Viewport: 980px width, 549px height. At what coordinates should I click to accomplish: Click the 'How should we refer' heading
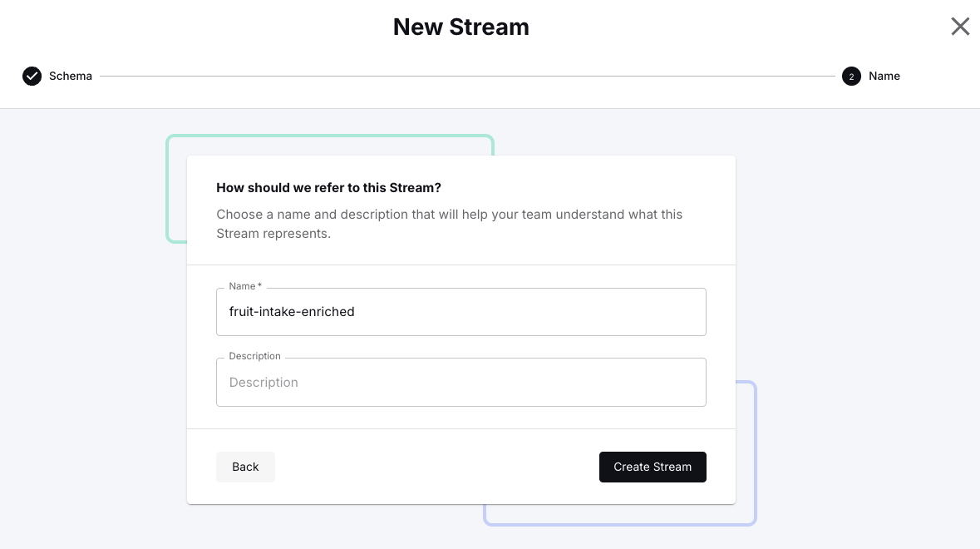329,188
